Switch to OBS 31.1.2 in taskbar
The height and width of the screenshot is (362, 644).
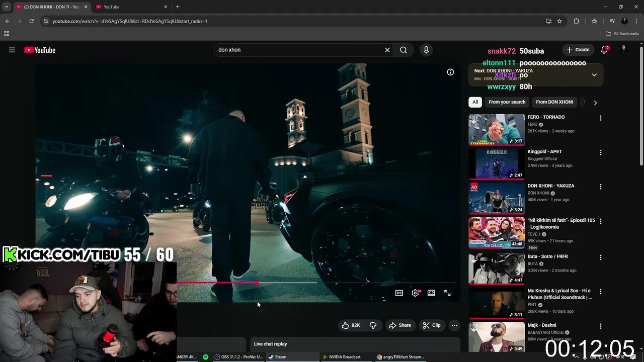[x=238, y=357]
